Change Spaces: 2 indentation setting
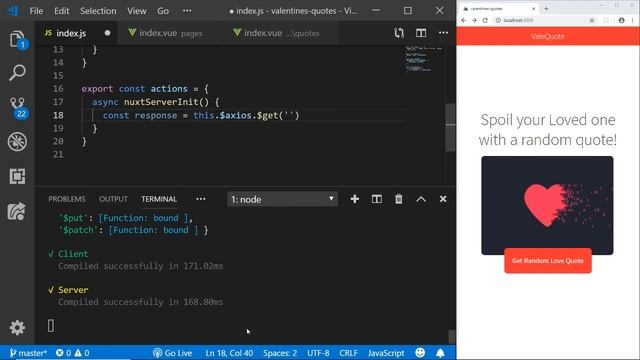The height and width of the screenshot is (360, 640). 280,353
